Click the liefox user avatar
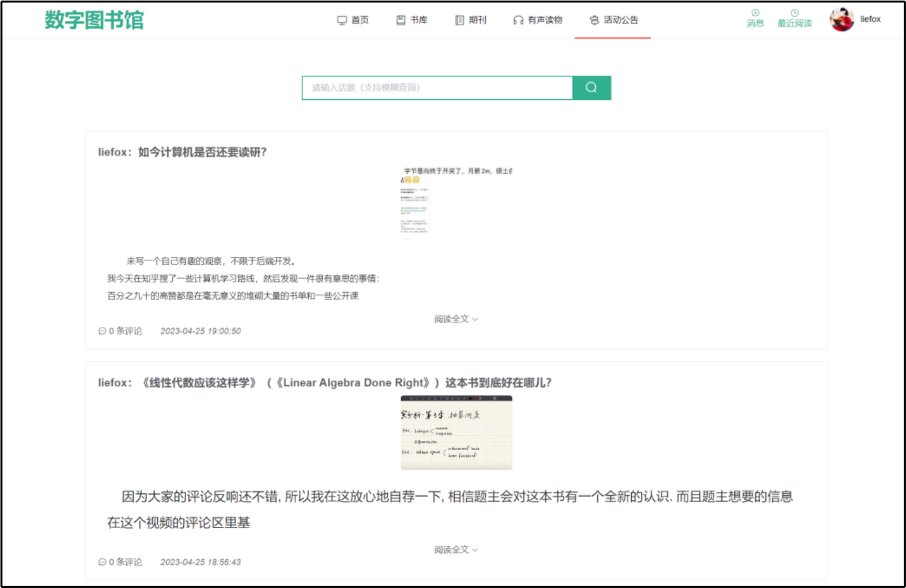The image size is (906, 588). pos(842,20)
